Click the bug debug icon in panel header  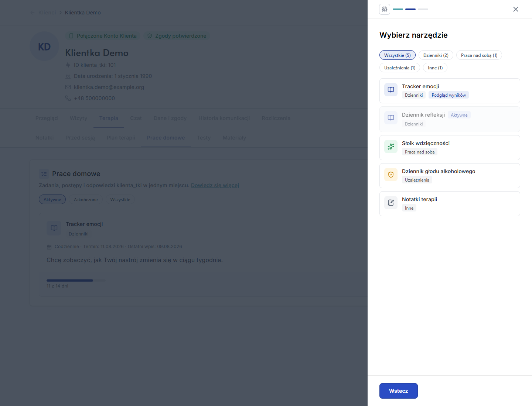[385, 9]
